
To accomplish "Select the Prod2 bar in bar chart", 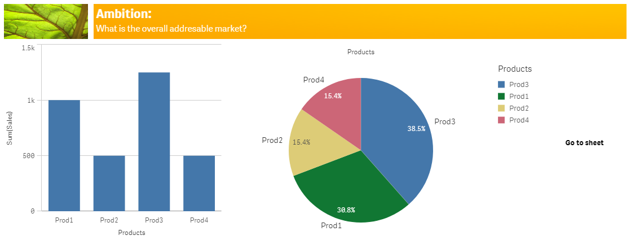I will click(x=109, y=183).
